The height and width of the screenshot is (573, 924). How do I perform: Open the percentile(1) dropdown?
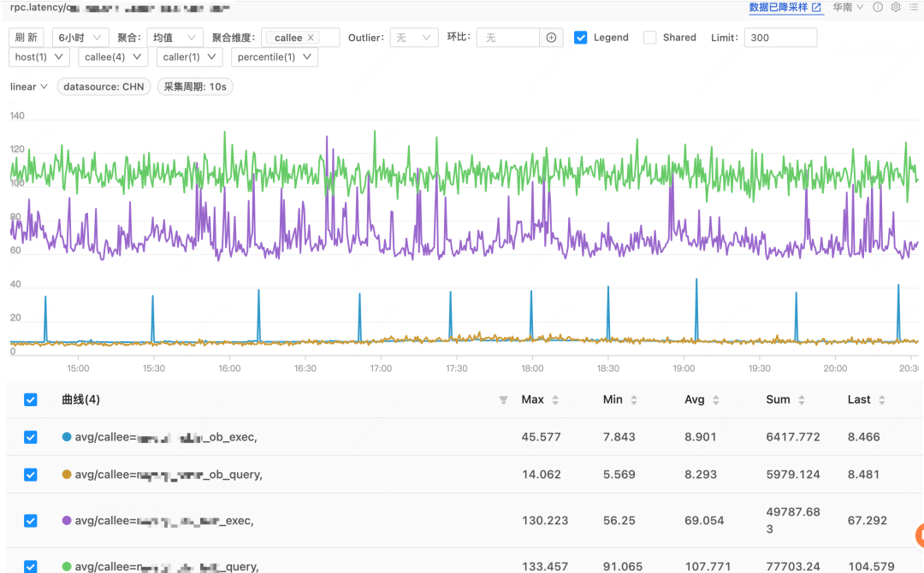274,57
